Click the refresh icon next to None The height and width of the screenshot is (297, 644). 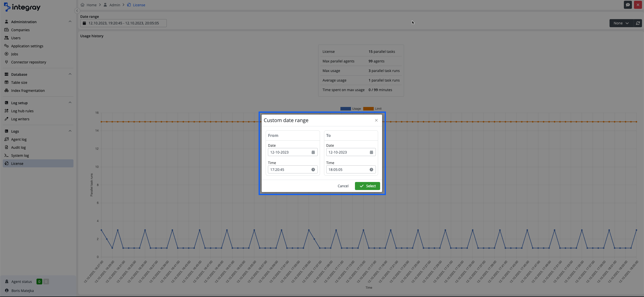tap(638, 23)
